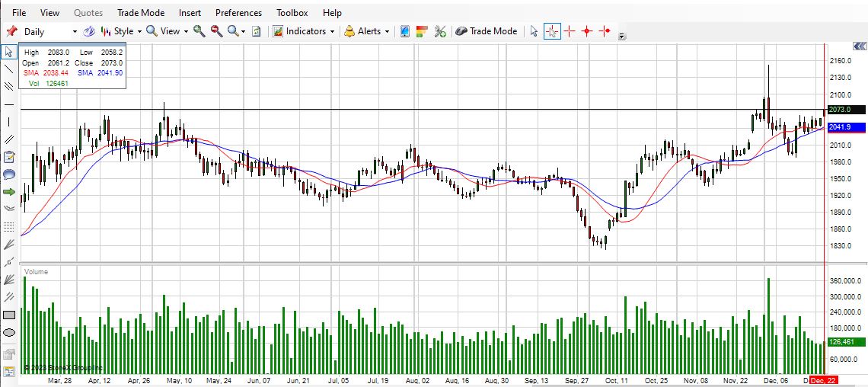Open the Style dropdown menu
The width and height of the screenshot is (868, 387).
tap(120, 31)
